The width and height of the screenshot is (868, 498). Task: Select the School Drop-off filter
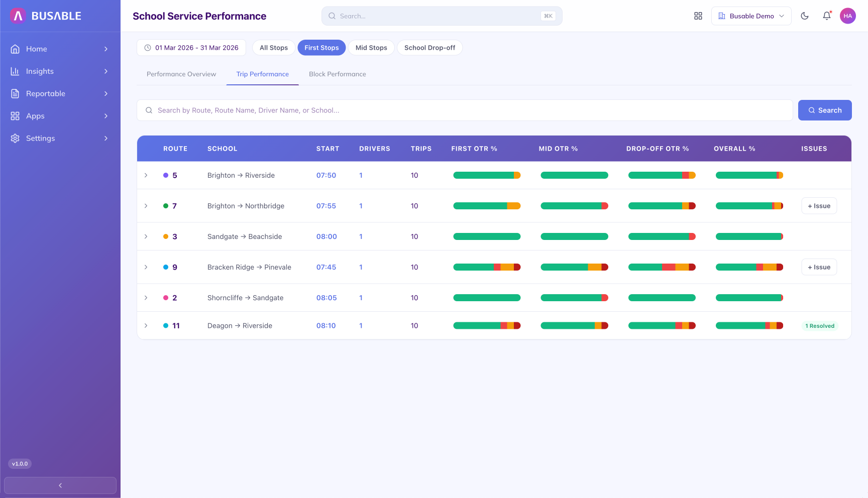pos(430,48)
